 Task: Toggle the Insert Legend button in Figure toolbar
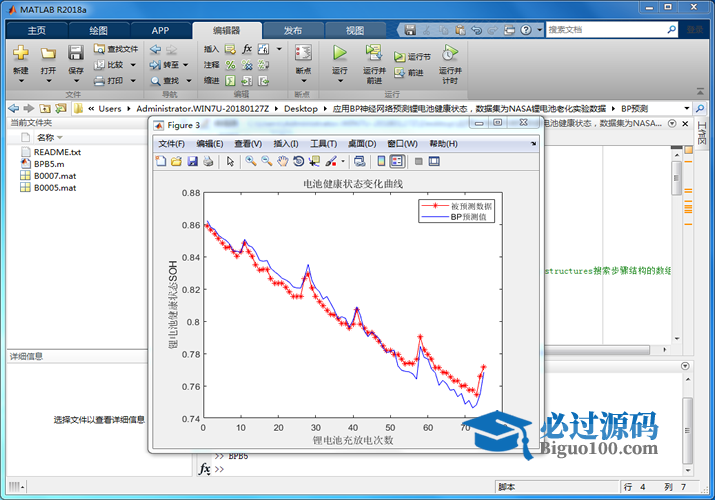(x=397, y=161)
